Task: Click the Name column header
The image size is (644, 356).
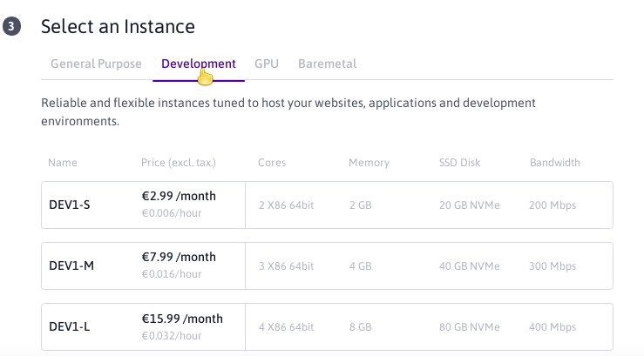Action: [x=63, y=163]
